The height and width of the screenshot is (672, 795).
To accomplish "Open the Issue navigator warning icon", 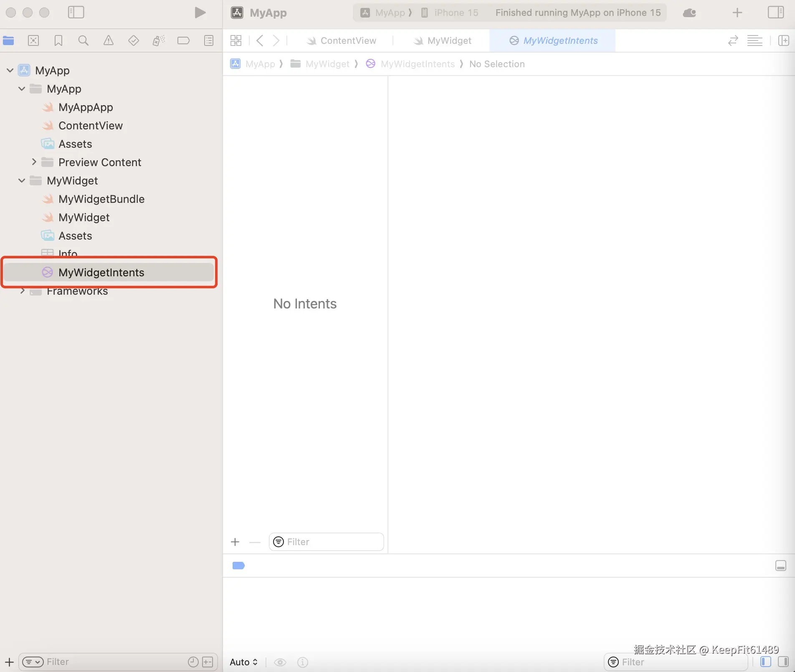I will pyautogui.click(x=109, y=40).
